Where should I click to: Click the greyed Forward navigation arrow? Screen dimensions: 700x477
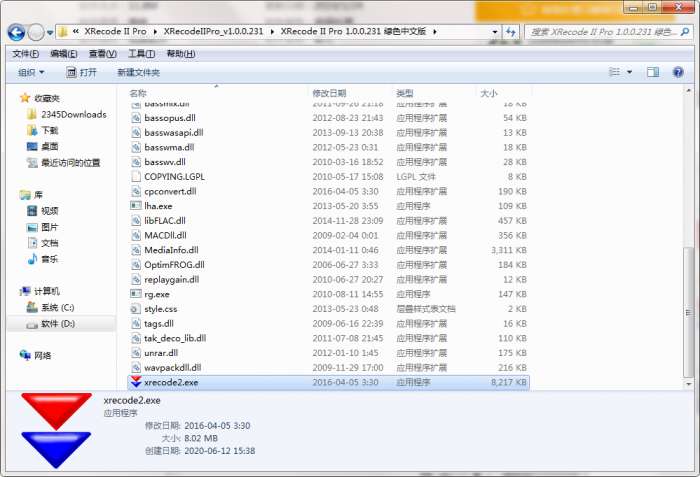coord(36,32)
